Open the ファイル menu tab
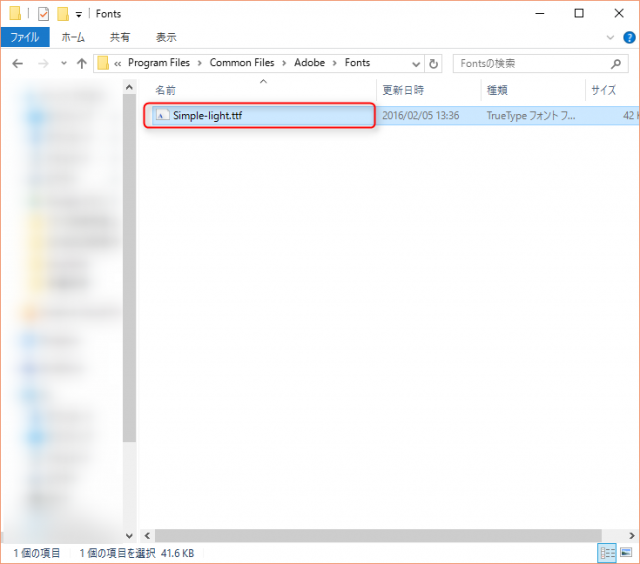Screen dimensions: 640x564 pos(24,37)
